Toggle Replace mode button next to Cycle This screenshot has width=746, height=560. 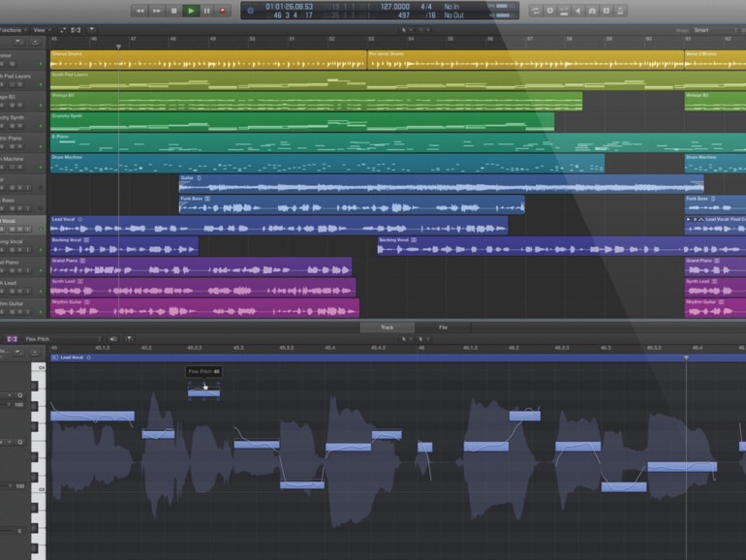click(550, 11)
